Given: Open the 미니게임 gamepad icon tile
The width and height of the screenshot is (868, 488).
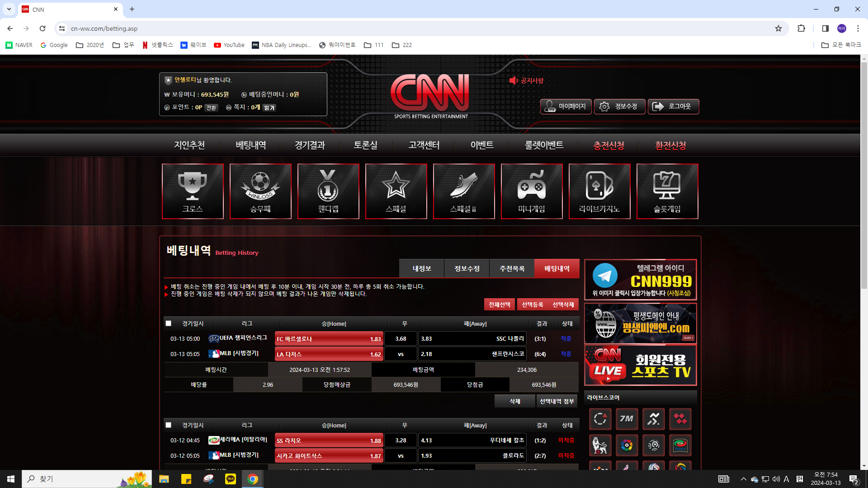Looking at the screenshot, I should (x=532, y=191).
